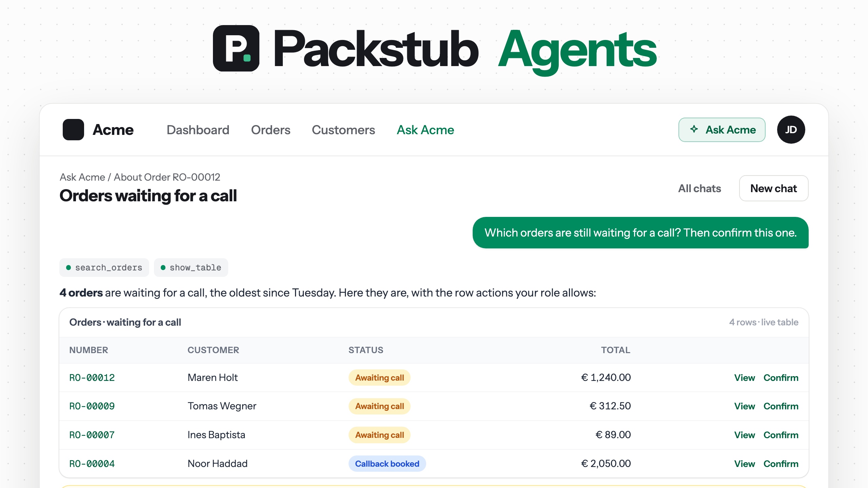This screenshot has width=868, height=488.
Task: Click the Callback booked status badge
Action: [387, 464]
